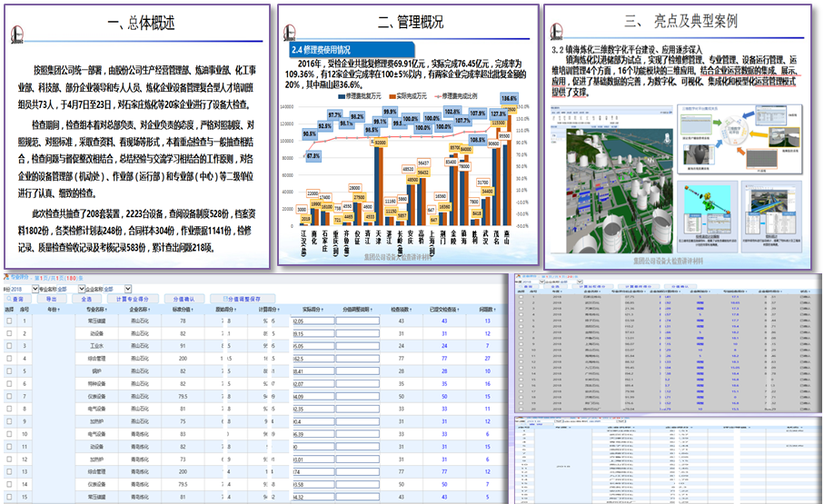Click the logo on 管理概况 slide
824x504 pixels.
(290, 33)
